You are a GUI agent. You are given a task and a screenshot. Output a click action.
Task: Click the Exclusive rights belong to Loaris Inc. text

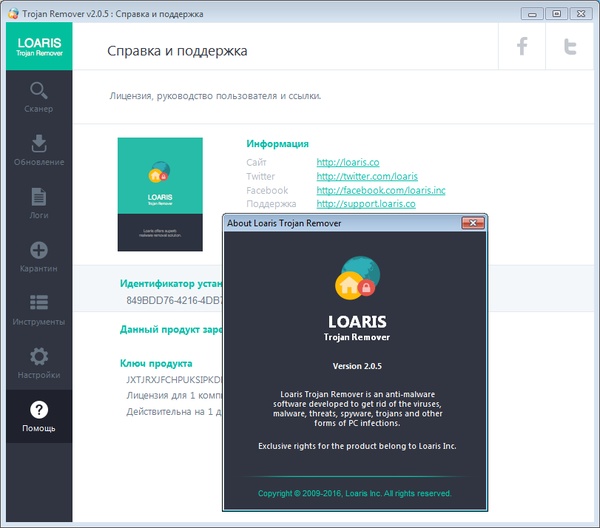[357, 446]
